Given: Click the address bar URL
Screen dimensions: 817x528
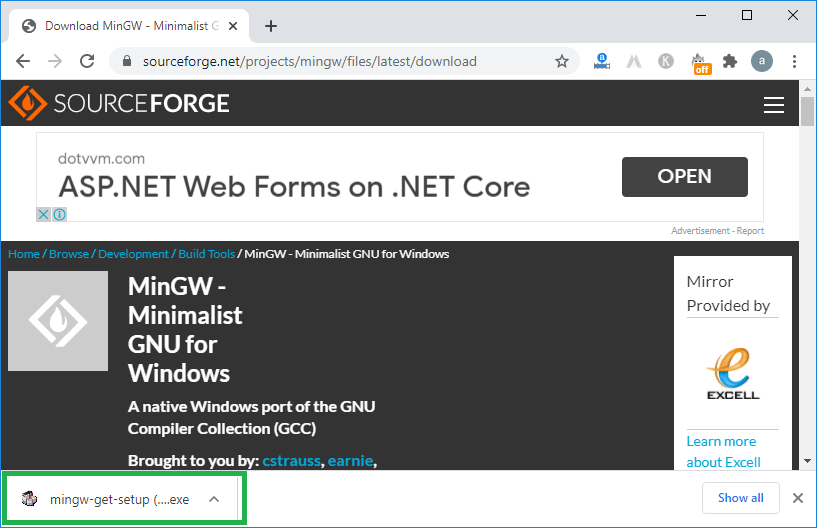Looking at the screenshot, I should 310,62.
